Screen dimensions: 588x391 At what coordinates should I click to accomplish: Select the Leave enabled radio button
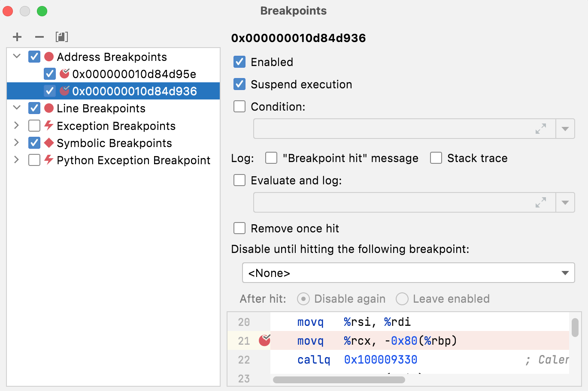[x=402, y=299]
